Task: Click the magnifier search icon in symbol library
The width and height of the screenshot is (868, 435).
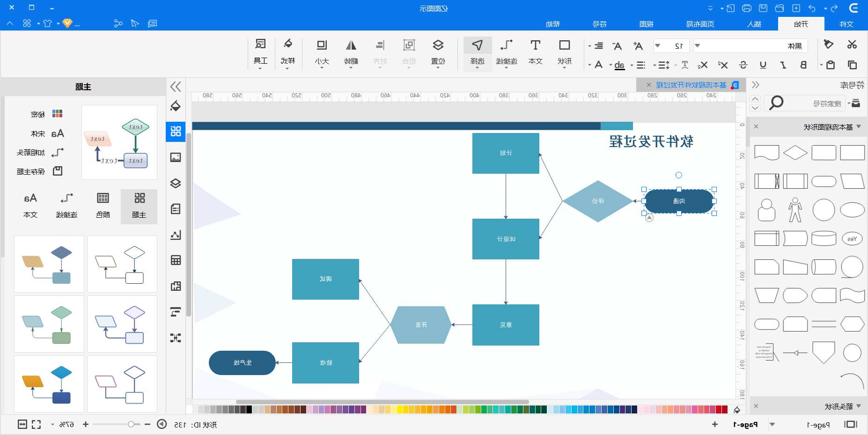Action: (776, 103)
